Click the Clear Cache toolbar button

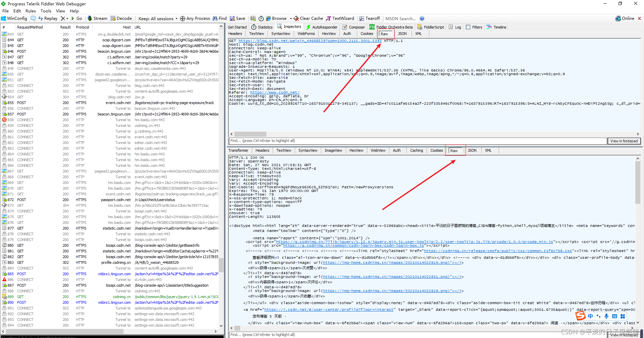coord(309,18)
